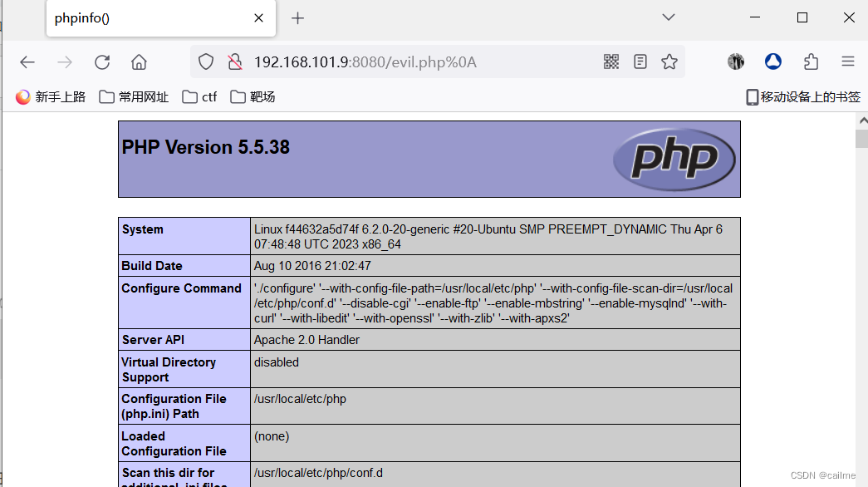The width and height of the screenshot is (868, 487).
Task: Click the Linux kernel System value
Action: click(x=488, y=237)
